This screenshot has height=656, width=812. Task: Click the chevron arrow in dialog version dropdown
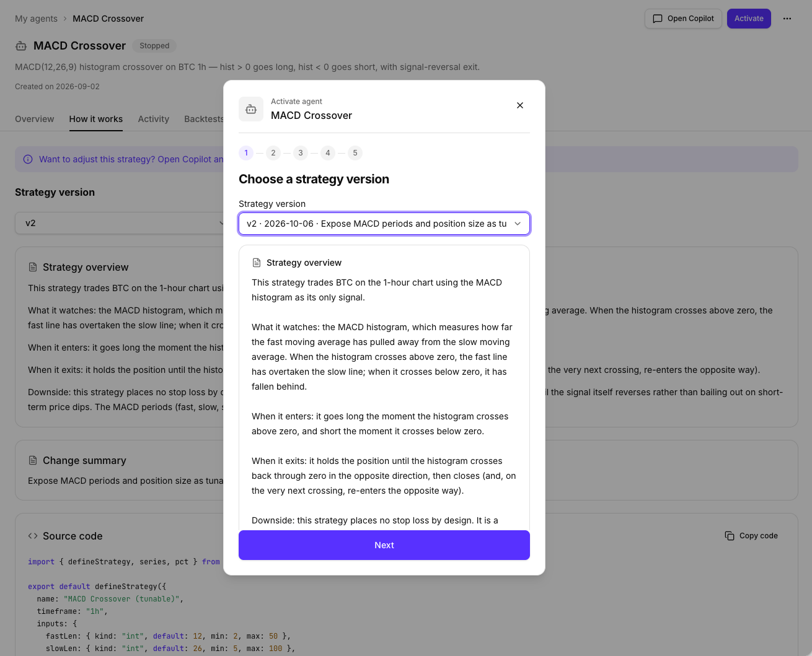click(518, 224)
